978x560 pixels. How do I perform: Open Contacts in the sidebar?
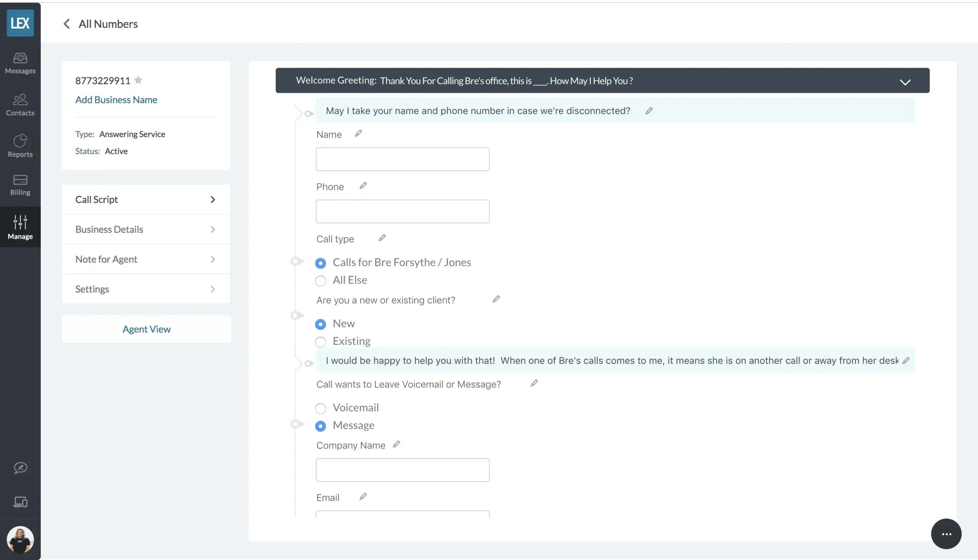[20, 105]
